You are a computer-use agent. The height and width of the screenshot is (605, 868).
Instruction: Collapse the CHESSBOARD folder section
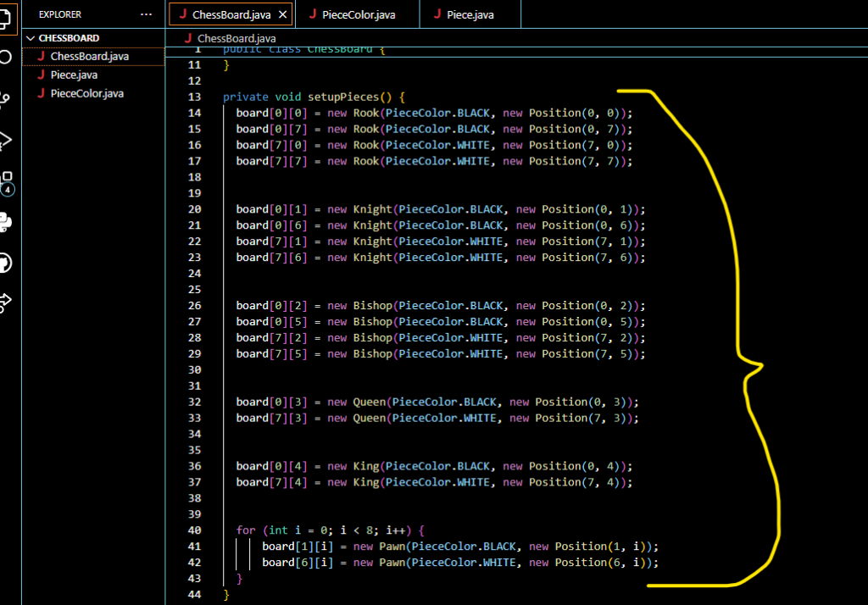31,38
